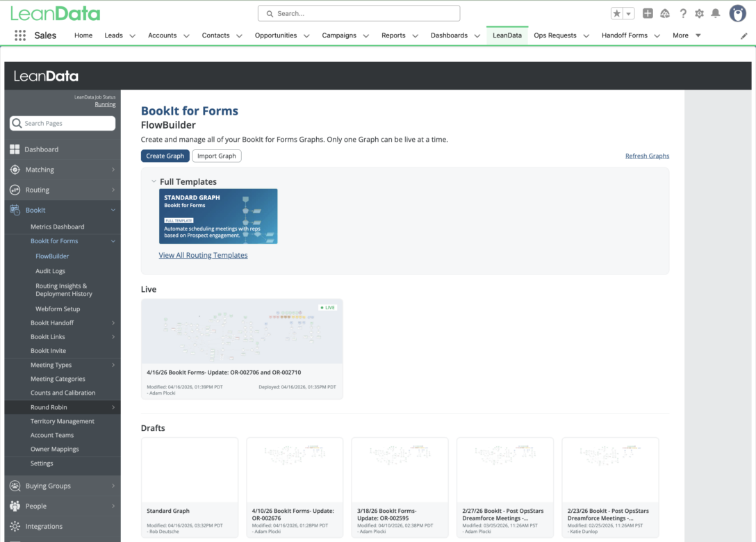Screen dimensions: 756x542
Task: Open Buying Groups via its magnifier icon
Action: [15, 486]
